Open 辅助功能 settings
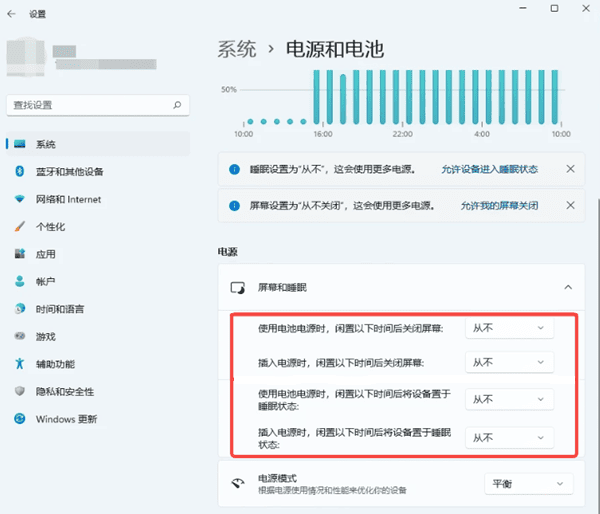Image resolution: width=600 pixels, height=514 pixels. pos(98,364)
